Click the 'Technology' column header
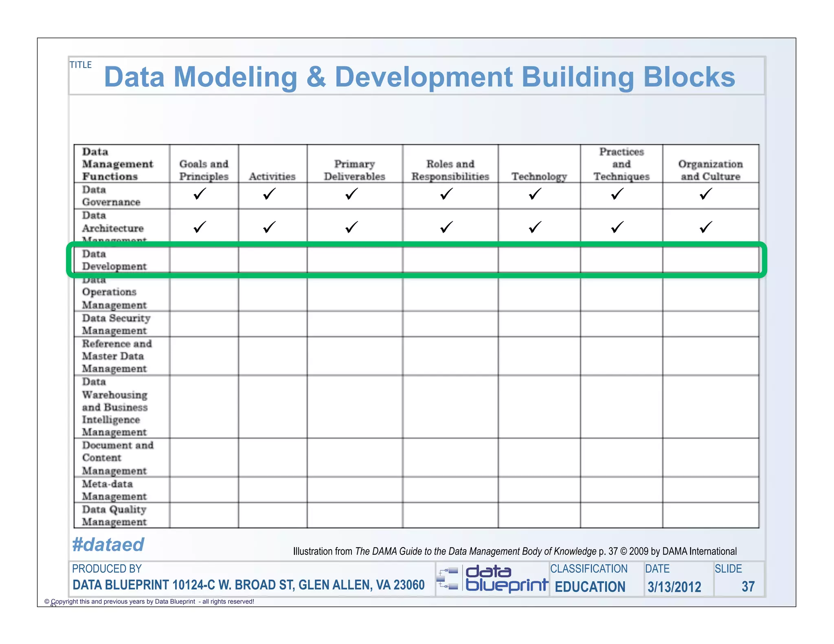This screenshot has height=644, width=834. point(540,177)
